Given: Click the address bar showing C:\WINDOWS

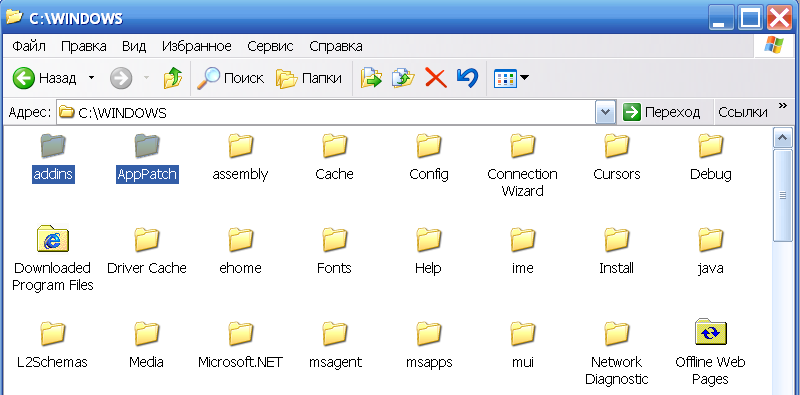Looking at the screenshot, I should coord(326,112).
